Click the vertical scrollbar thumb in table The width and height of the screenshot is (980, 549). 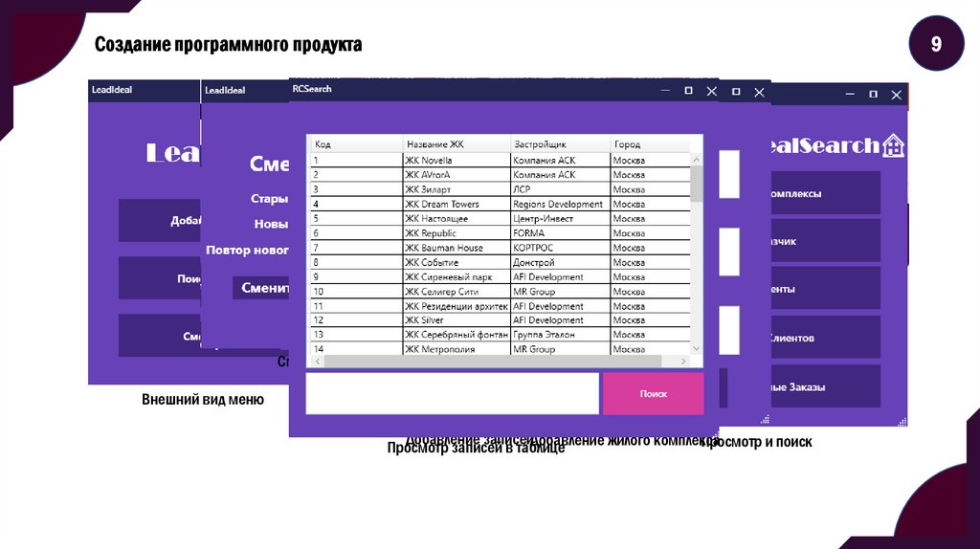tap(697, 184)
